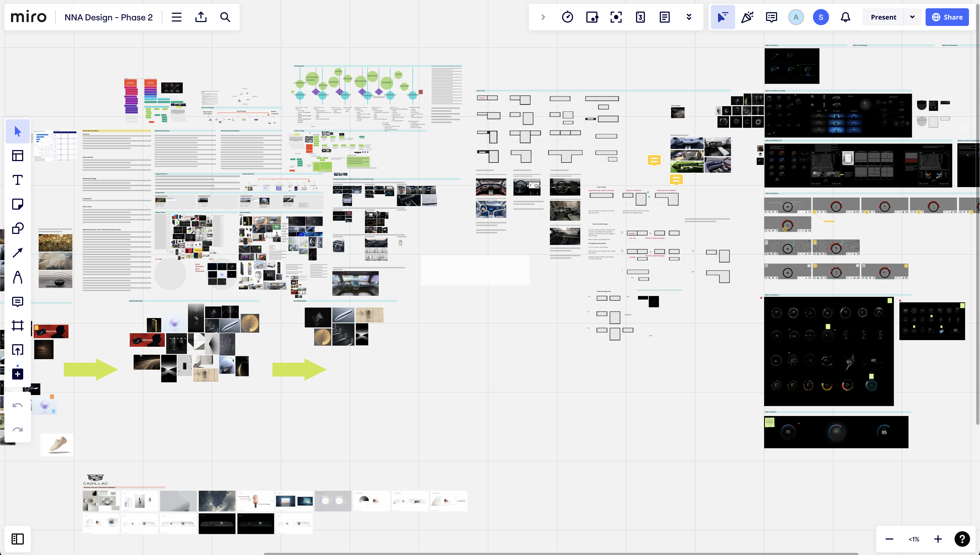Open the notifications bell
The height and width of the screenshot is (555, 980).
point(845,17)
